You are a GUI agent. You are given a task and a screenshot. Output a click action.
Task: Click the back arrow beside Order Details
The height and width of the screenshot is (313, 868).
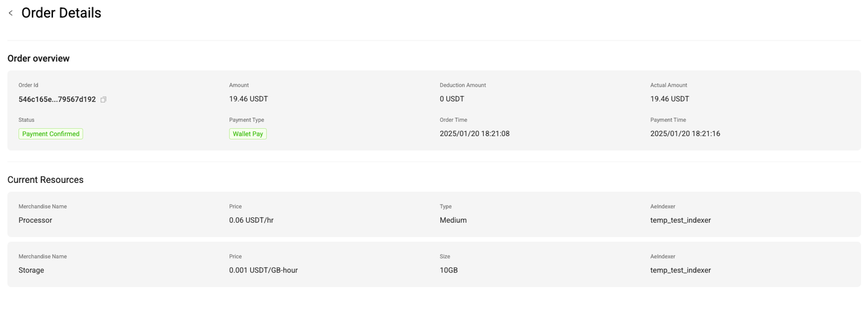click(11, 13)
